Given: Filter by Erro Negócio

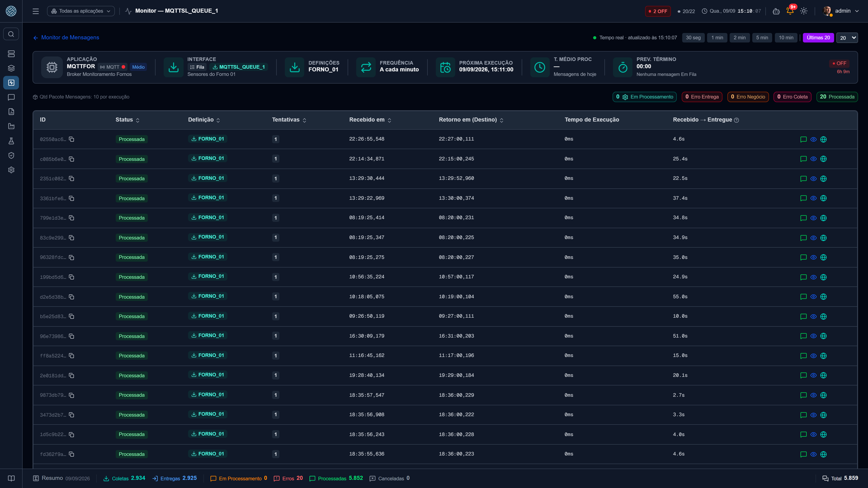Looking at the screenshot, I should click(x=748, y=97).
